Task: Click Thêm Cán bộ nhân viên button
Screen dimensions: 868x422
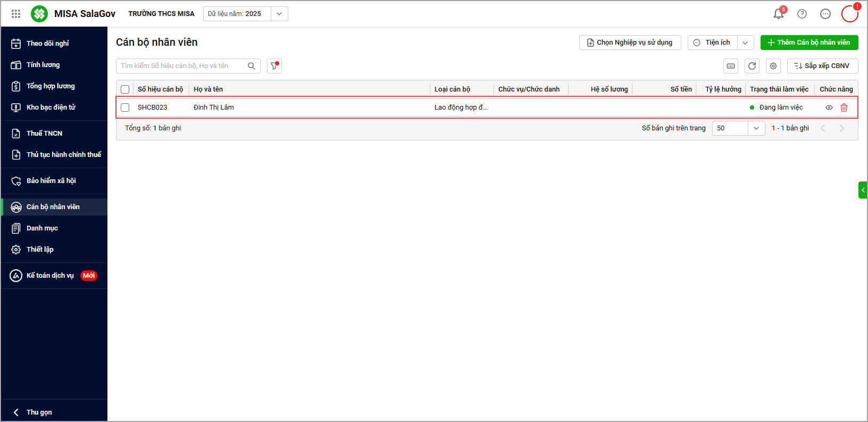Action: 809,43
